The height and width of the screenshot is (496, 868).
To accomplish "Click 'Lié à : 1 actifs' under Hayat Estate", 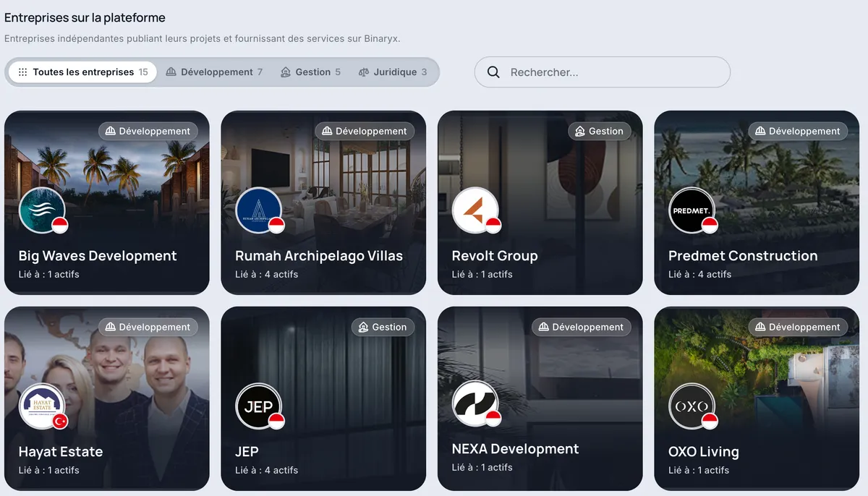I will 48,471.
